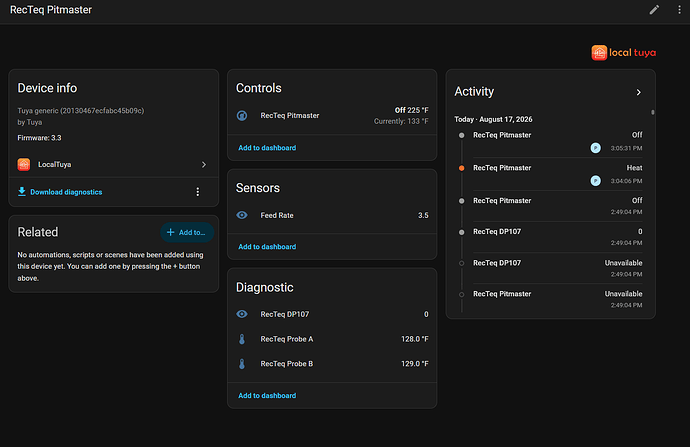Click the pencil edit icon in header

coord(654,10)
